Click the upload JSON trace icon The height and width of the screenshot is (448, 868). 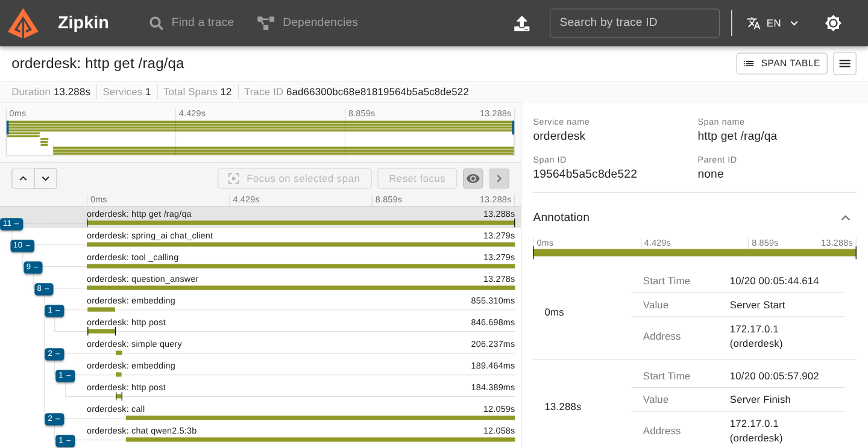[x=521, y=23]
